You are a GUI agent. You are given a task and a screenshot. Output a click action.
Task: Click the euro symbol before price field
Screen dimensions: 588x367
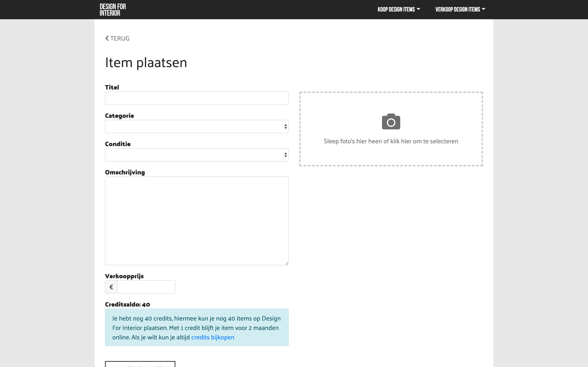[x=111, y=287]
